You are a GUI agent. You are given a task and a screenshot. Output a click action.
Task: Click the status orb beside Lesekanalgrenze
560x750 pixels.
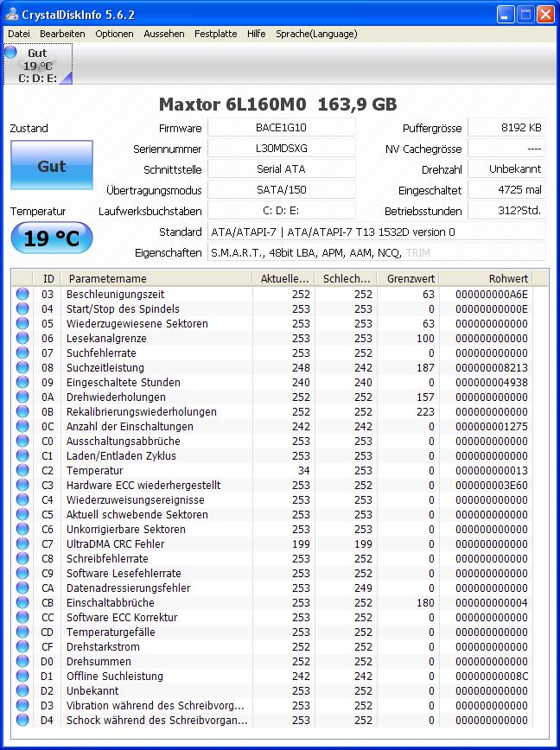tap(22, 338)
